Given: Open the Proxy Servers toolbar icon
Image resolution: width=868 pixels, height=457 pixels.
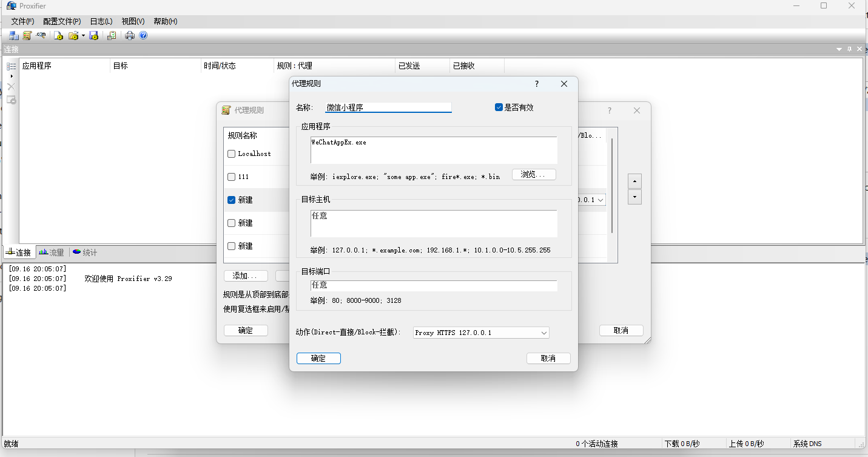Looking at the screenshot, I should pyautogui.click(x=13, y=36).
